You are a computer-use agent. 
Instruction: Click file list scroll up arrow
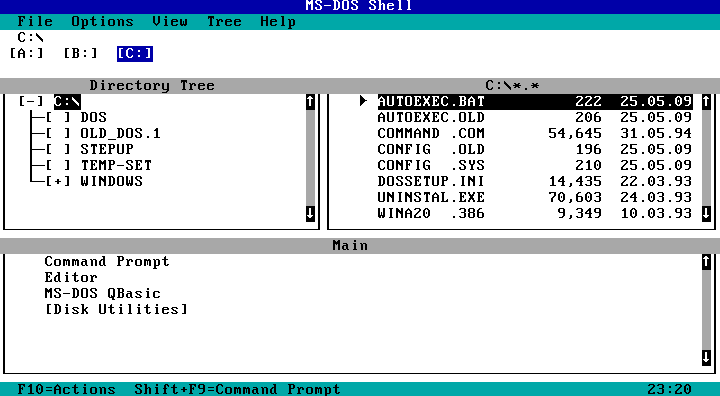point(706,102)
